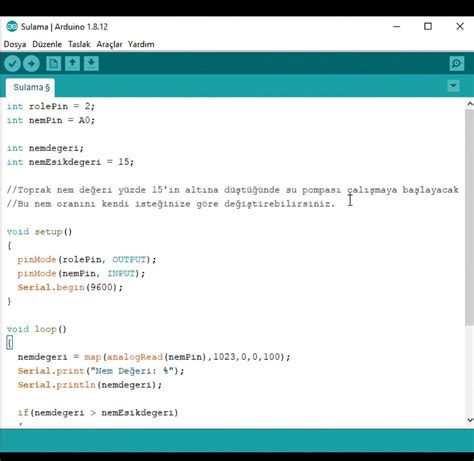
Task: Open the Taslak menu
Action: tap(79, 44)
